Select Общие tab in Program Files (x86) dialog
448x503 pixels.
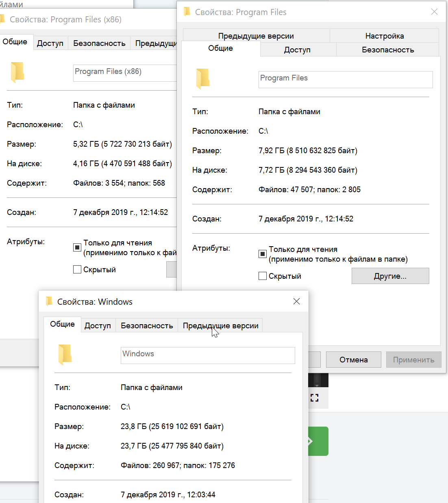point(15,42)
